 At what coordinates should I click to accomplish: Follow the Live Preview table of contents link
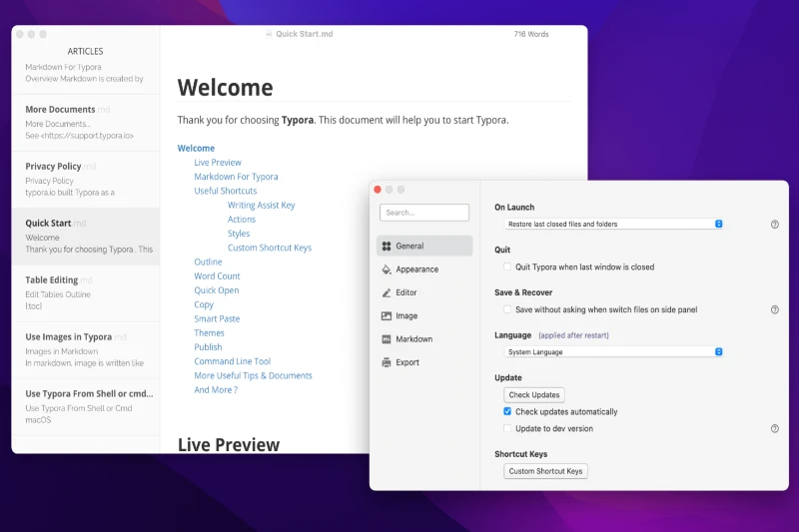[218, 163]
